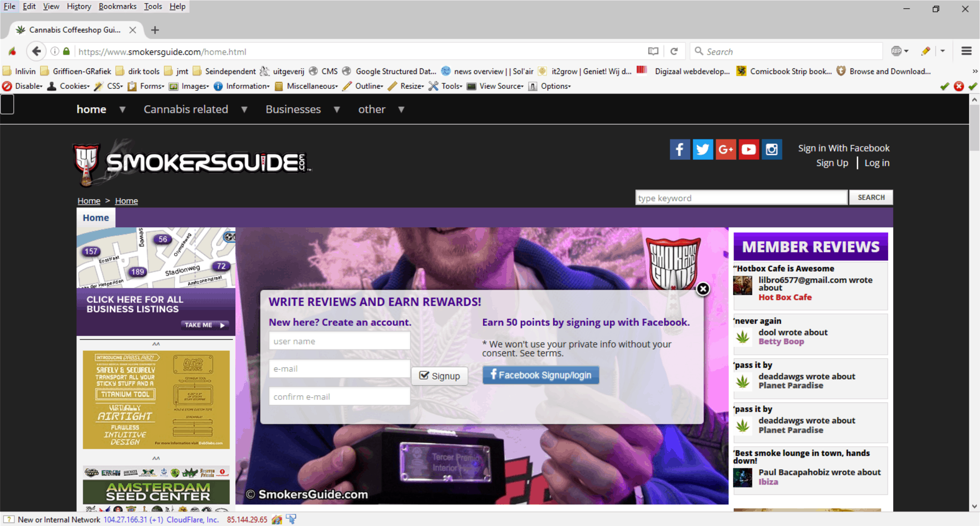Image resolution: width=980 pixels, height=526 pixels.
Task: Open the Tools menu
Action: click(153, 6)
